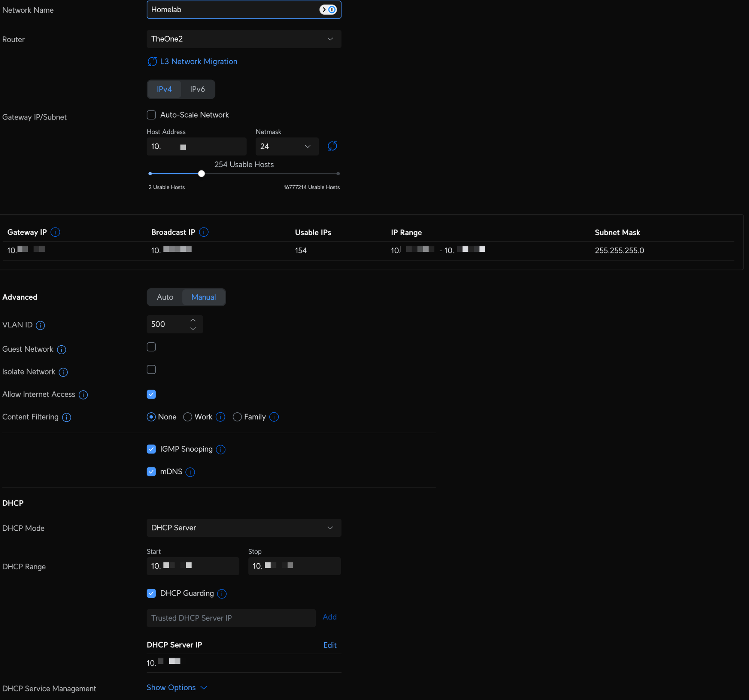Click the Gateway IP info icon

click(55, 232)
